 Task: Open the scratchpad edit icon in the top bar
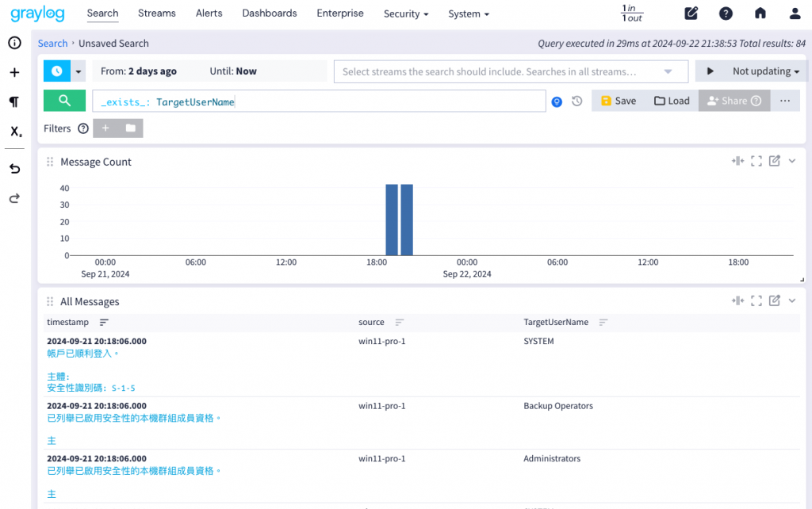coord(691,13)
